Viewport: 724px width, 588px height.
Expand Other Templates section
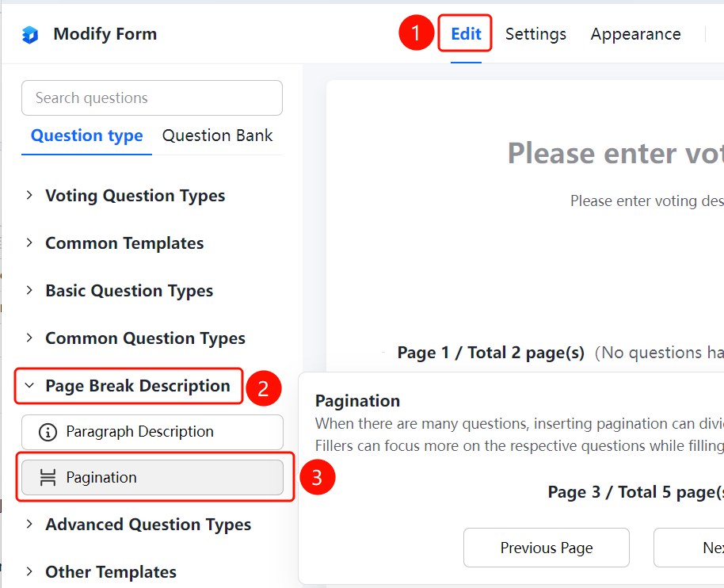click(x=29, y=572)
